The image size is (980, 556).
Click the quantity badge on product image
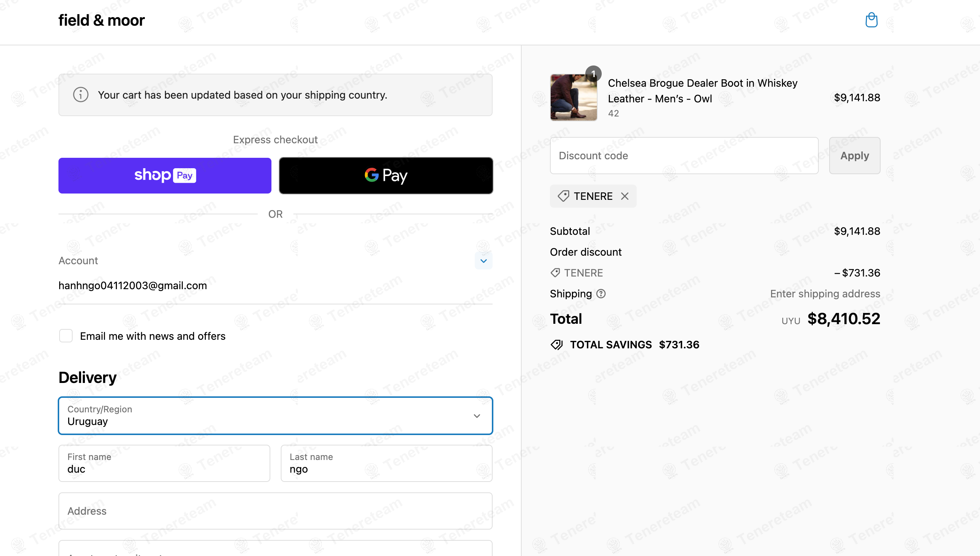point(594,73)
